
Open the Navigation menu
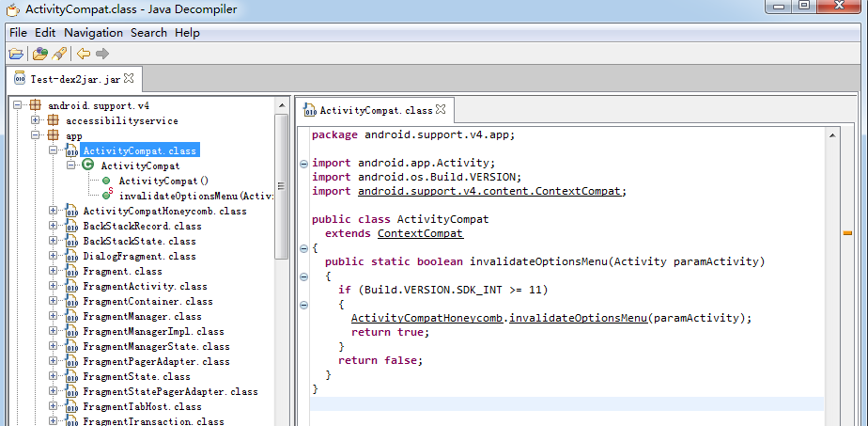pos(93,33)
